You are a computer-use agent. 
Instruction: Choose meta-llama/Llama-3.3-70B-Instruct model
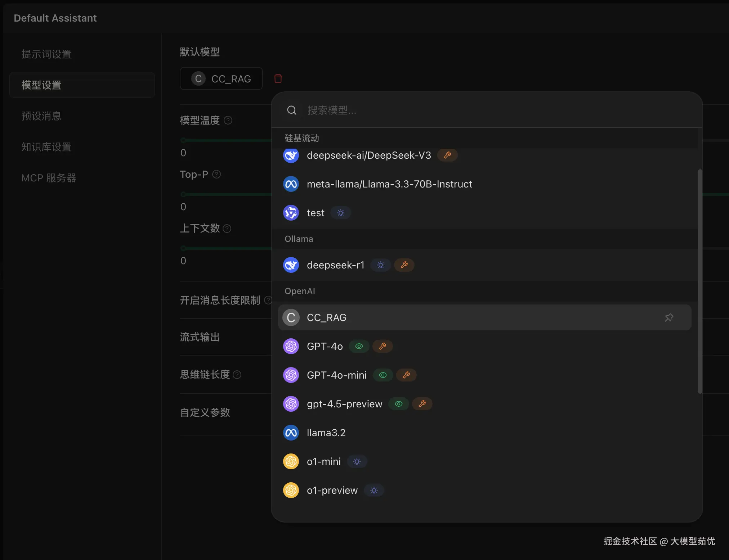(389, 184)
